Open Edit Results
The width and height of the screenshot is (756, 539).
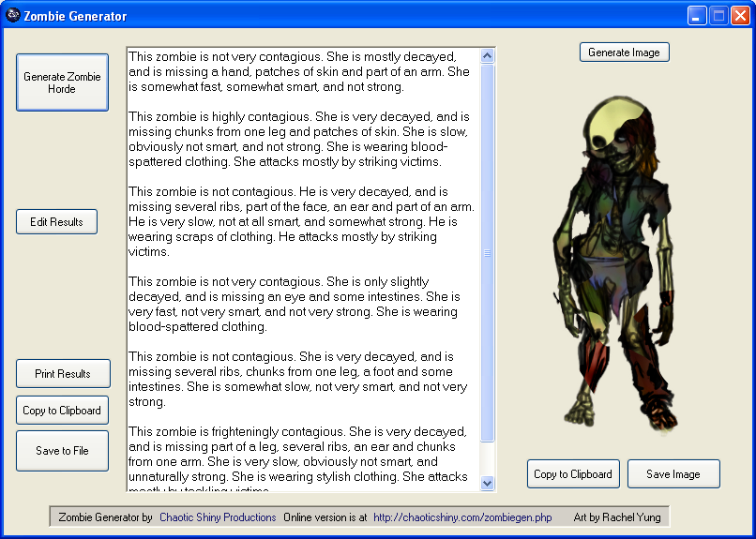pyautogui.click(x=57, y=221)
